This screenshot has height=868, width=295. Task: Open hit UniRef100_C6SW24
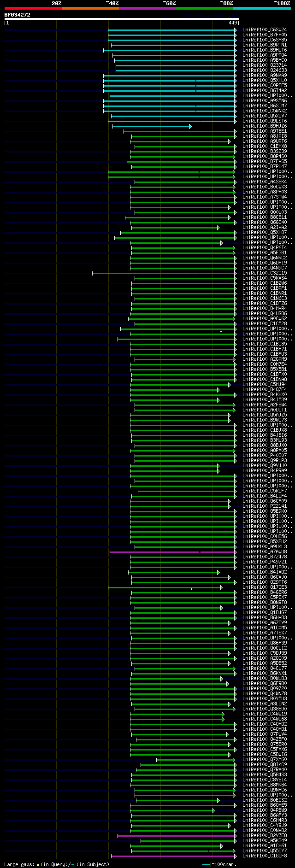(x=265, y=30)
